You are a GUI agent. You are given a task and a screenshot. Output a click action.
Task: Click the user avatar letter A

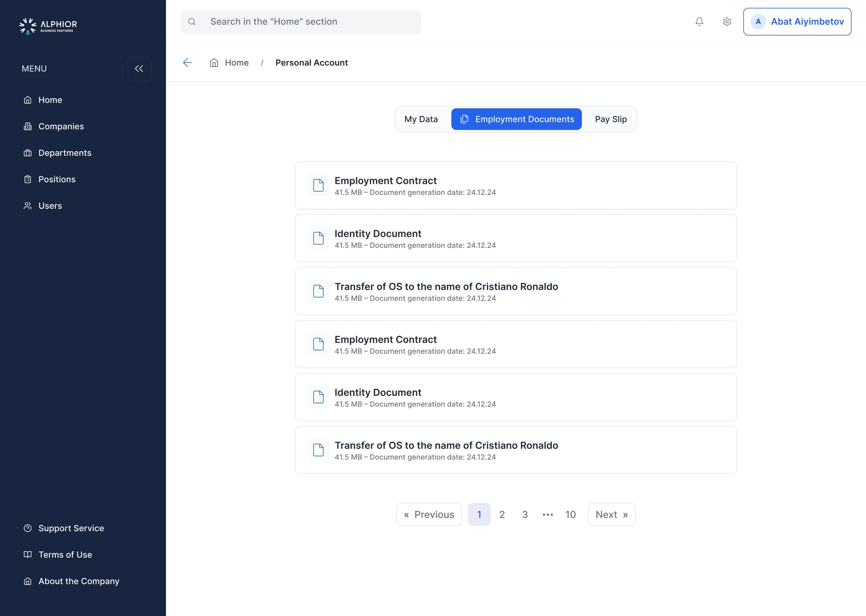[x=758, y=22]
